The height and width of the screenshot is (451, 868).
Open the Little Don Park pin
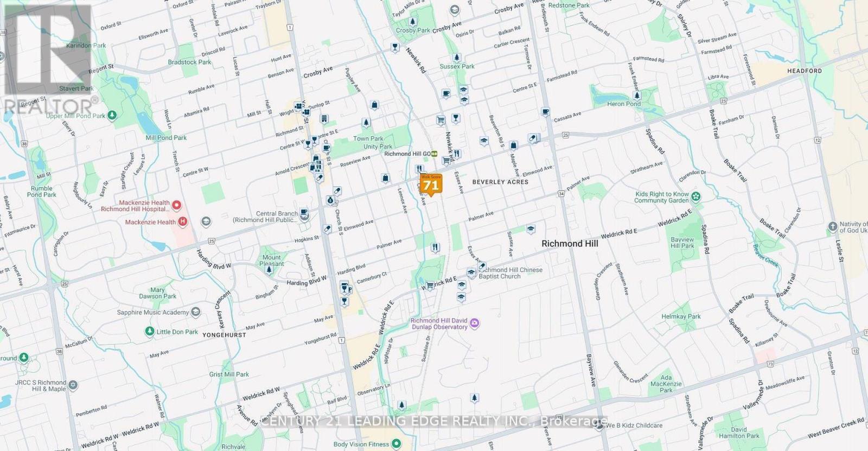coord(150,331)
